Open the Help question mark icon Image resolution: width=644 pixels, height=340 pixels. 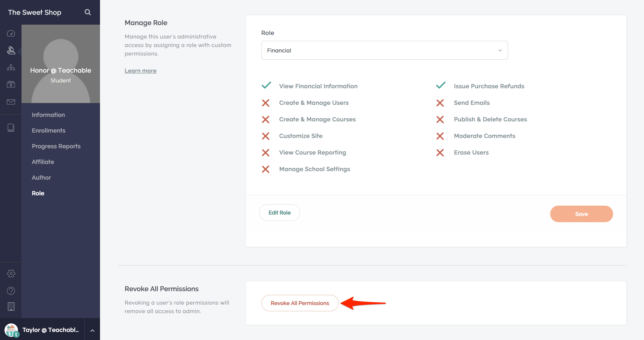[11, 291]
